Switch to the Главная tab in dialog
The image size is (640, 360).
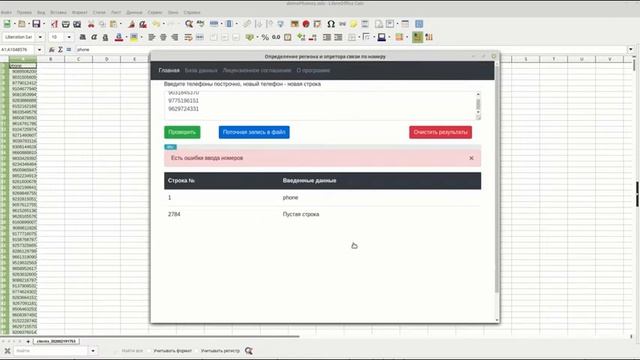169,70
